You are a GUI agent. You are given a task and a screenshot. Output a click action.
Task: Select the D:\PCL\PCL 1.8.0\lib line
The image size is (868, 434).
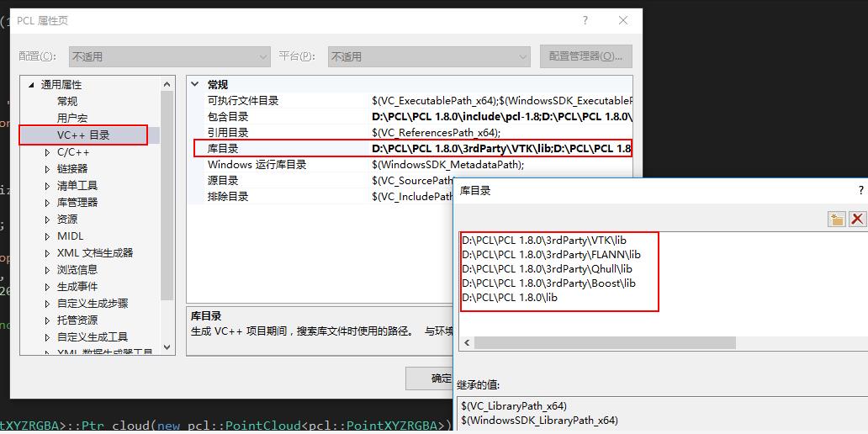[x=510, y=298]
